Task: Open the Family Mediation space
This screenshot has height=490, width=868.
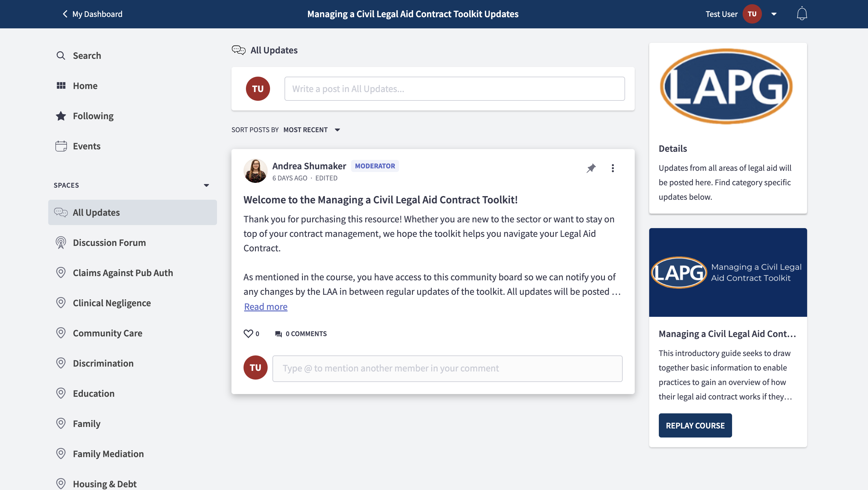Action: [x=108, y=453]
